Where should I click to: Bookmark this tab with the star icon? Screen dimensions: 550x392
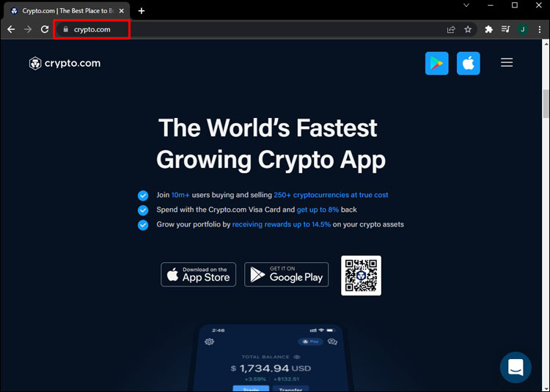click(x=468, y=29)
